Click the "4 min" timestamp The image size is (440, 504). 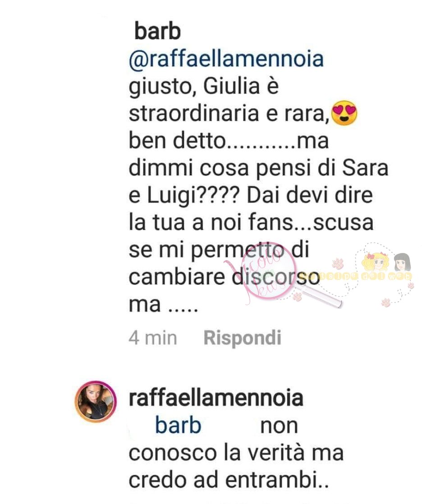[153, 338]
